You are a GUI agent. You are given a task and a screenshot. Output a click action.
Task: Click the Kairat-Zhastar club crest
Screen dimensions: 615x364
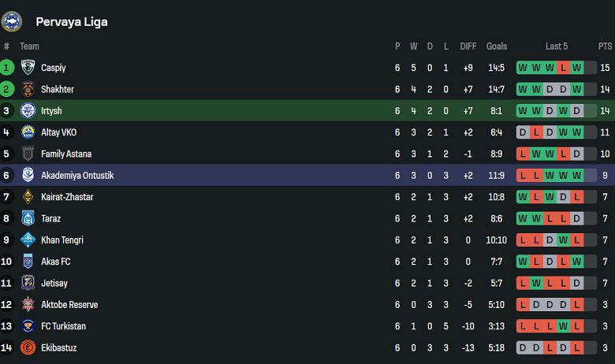coord(28,197)
